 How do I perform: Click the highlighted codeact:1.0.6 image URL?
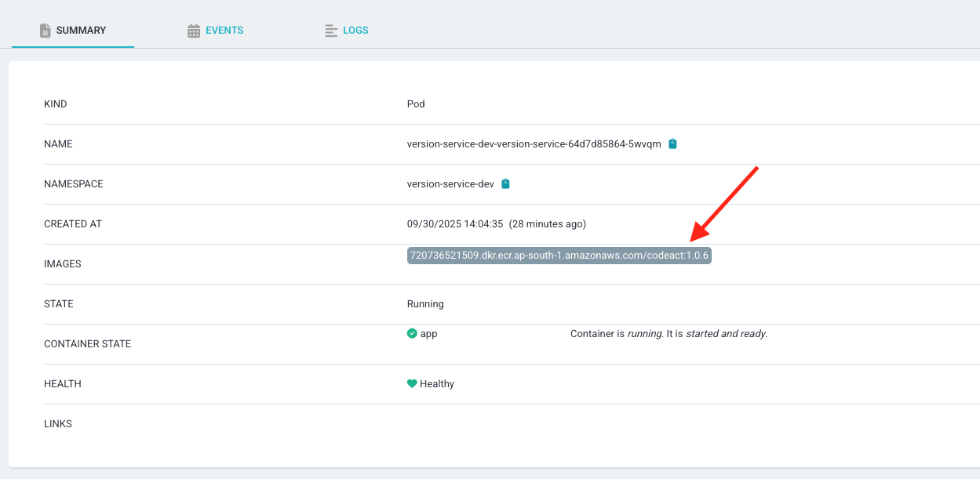(559, 256)
